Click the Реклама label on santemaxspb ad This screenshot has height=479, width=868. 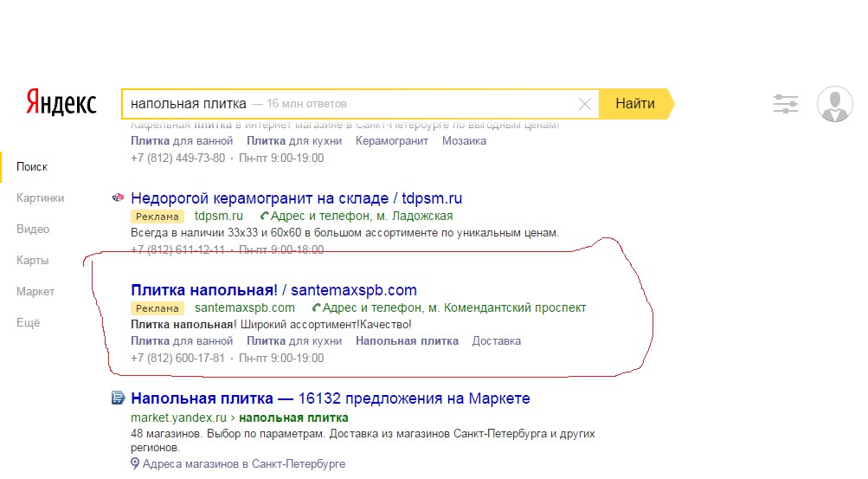coord(158,307)
